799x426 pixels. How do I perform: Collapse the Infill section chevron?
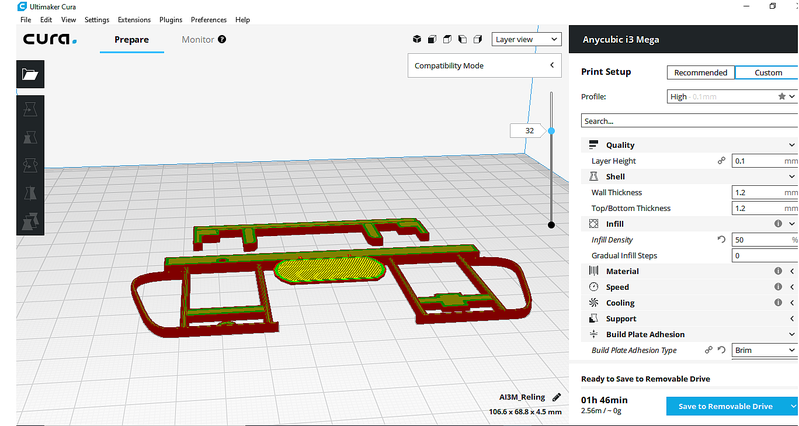792,224
